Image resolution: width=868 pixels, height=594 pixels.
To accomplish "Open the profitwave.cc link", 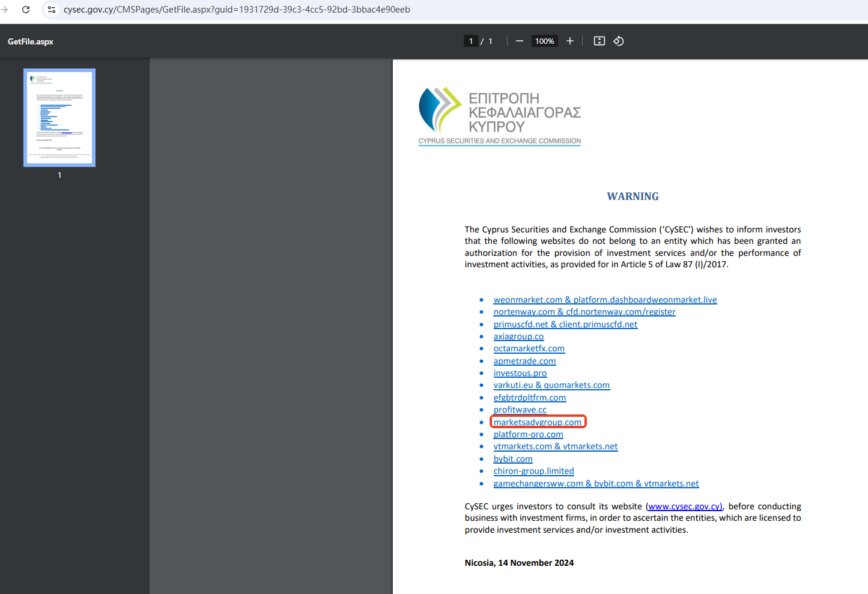I will 520,410.
